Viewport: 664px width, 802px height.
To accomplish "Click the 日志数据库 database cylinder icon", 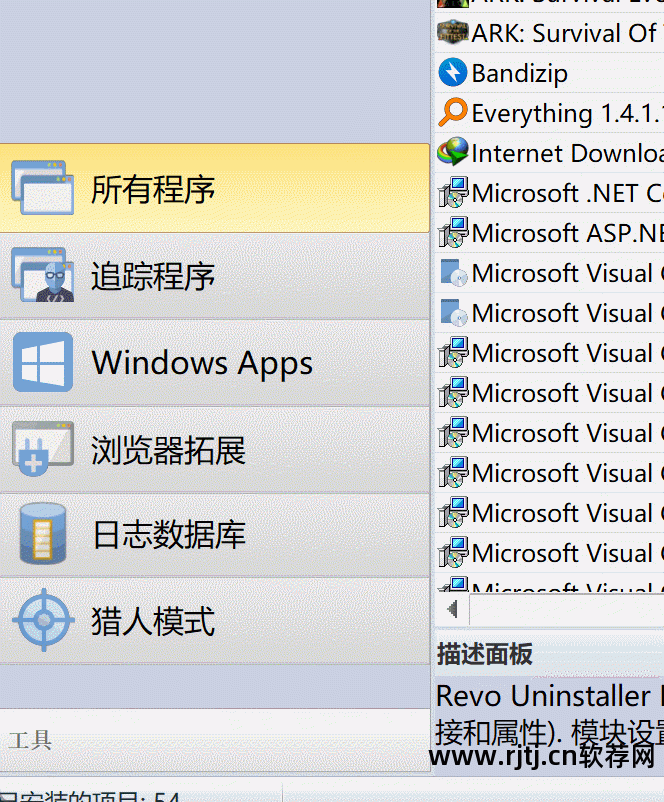I will 43,533.
